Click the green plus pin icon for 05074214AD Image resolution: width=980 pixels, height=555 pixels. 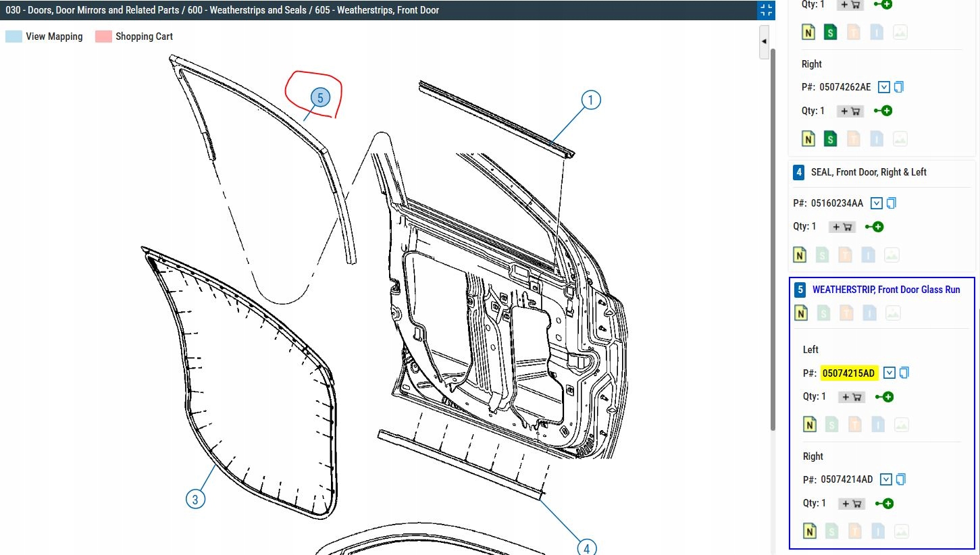pos(884,504)
